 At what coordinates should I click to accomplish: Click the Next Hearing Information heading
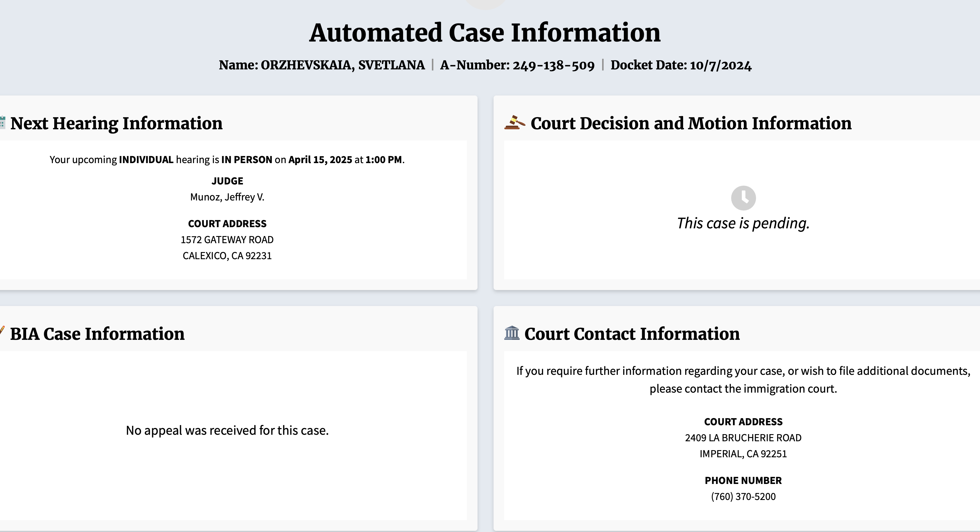pyautogui.click(x=116, y=123)
